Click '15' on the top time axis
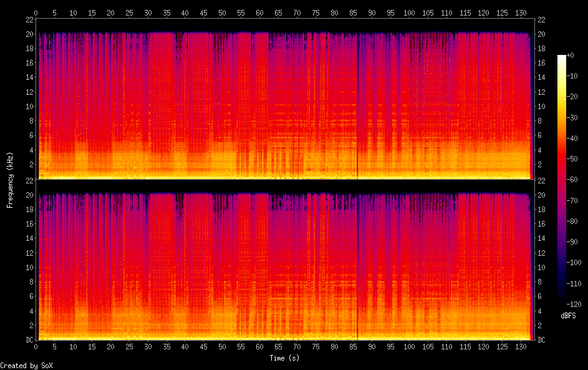Screen dimensions: 588x370 [x=92, y=12]
